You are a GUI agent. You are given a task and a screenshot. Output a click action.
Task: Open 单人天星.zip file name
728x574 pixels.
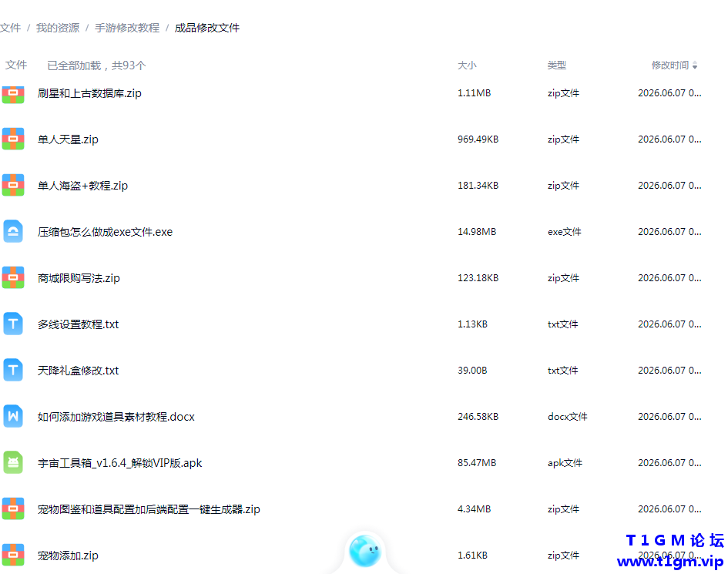[68, 139]
